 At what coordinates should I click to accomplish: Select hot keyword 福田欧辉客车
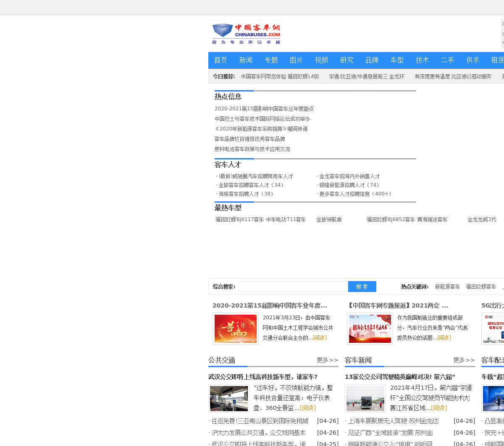[x=481, y=287]
